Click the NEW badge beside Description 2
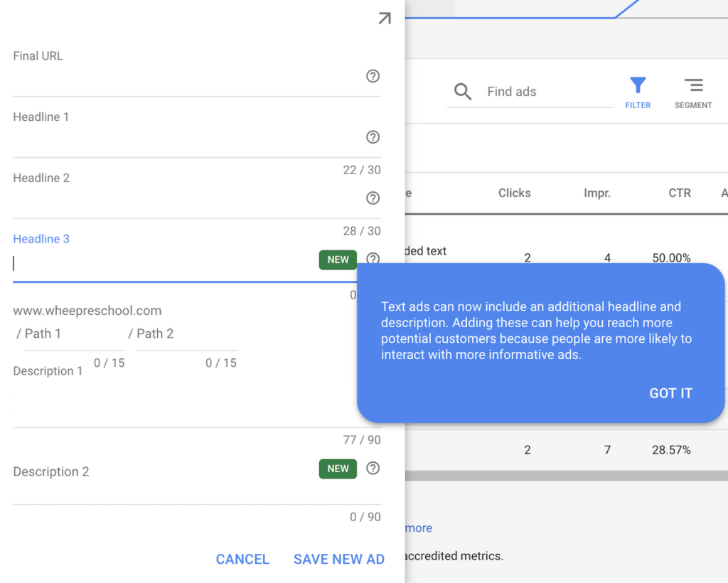The width and height of the screenshot is (728, 583). tap(337, 469)
